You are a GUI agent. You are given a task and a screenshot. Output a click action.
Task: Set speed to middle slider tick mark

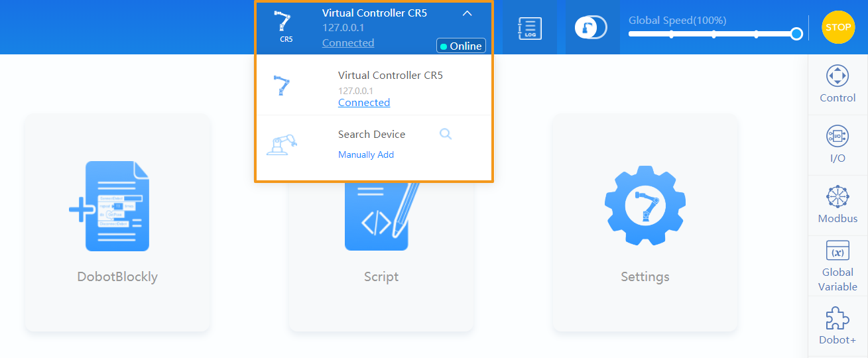click(x=713, y=34)
